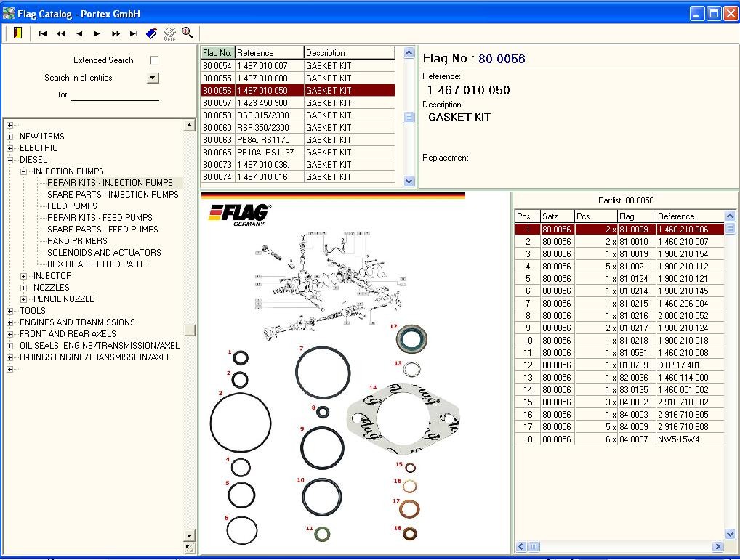Select catalog row 80 0074
This screenshot has width=740, height=560.
[298, 176]
